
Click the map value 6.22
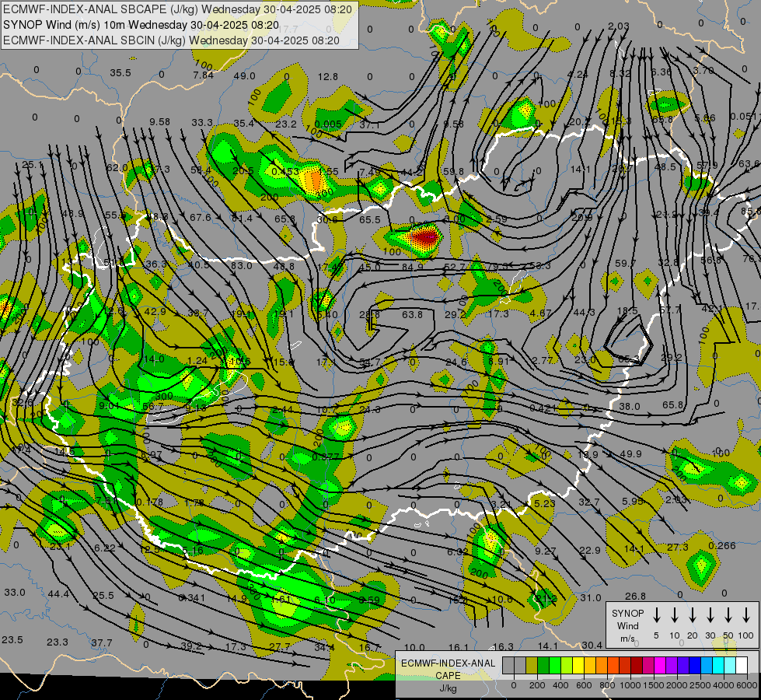coord(104,548)
